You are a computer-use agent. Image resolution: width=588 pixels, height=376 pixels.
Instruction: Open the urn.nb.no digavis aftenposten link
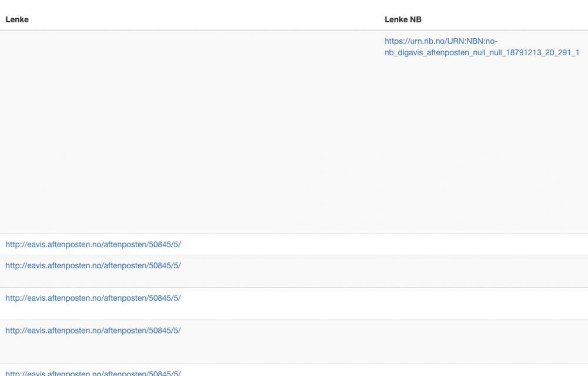pyautogui.click(x=482, y=47)
